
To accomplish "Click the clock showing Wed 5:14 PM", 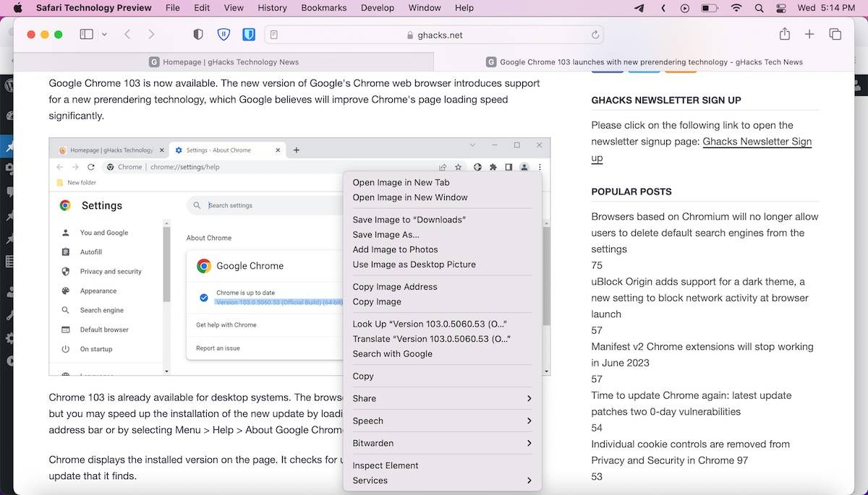I will tap(826, 8).
